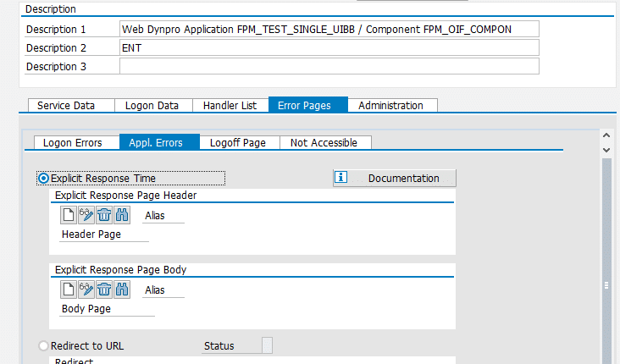Create a new Header Page

click(x=69, y=215)
